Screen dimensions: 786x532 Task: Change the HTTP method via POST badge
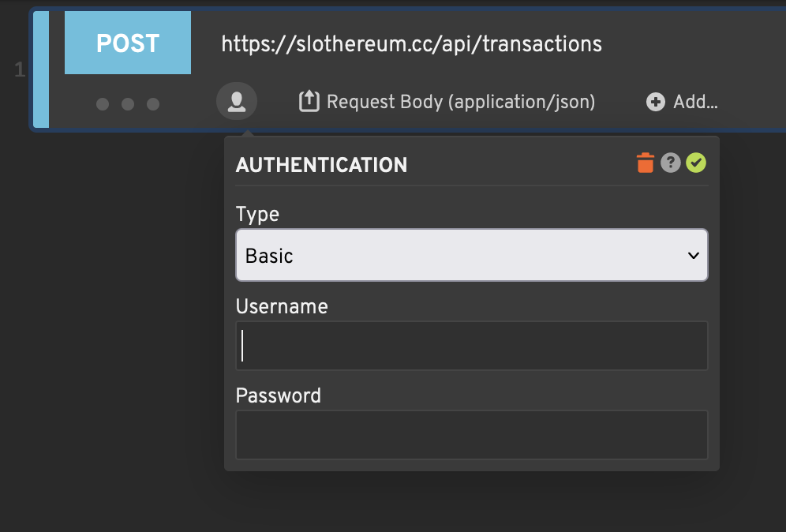[128, 43]
